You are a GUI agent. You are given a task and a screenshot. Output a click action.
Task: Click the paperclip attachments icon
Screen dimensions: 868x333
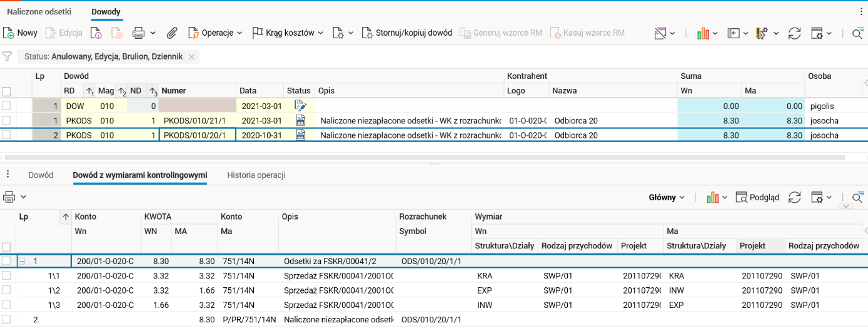(172, 33)
